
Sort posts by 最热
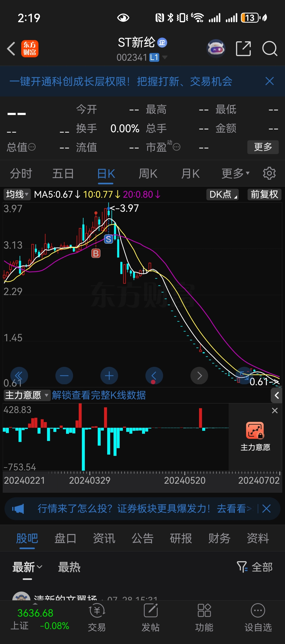click(x=69, y=567)
